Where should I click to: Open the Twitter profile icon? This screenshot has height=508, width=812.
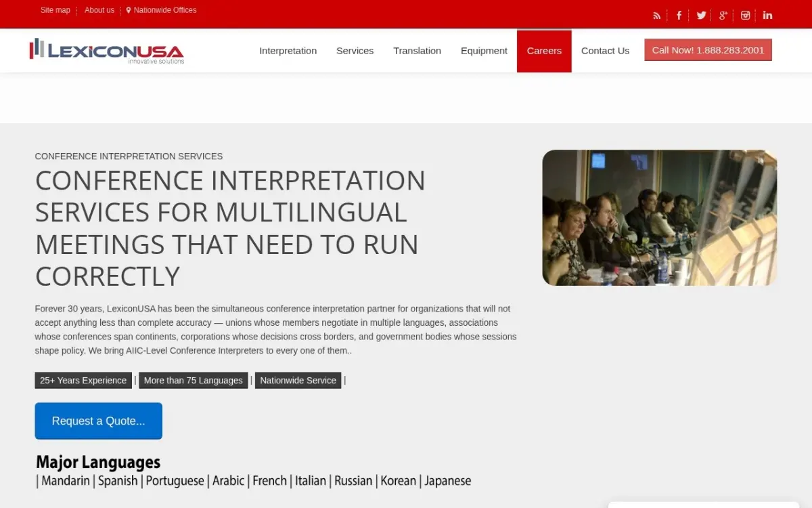tap(701, 16)
